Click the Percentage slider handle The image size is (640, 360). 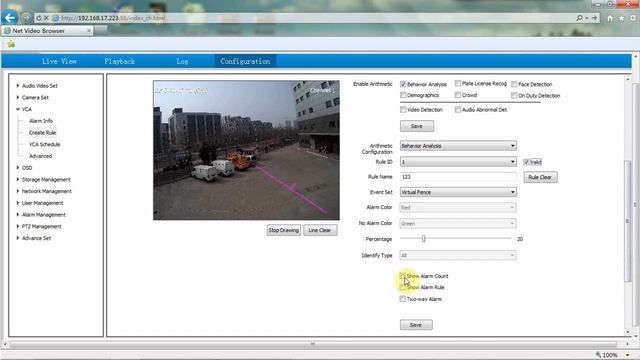point(424,239)
